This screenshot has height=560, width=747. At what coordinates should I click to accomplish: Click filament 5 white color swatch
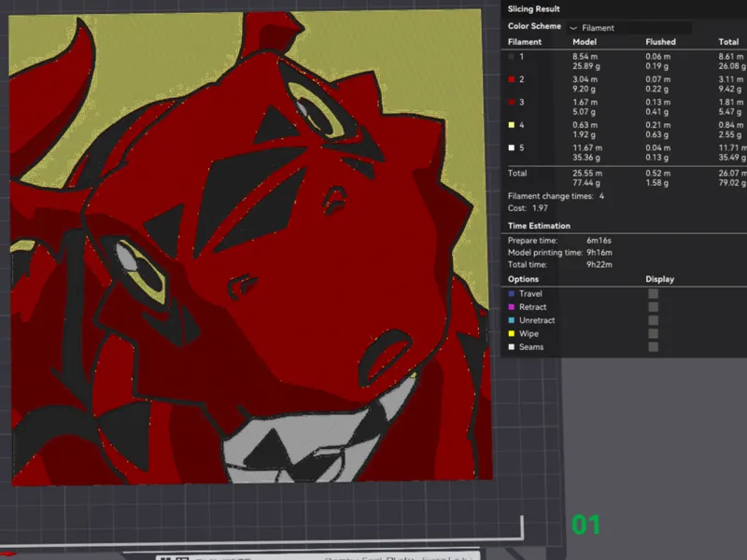[511, 148]
